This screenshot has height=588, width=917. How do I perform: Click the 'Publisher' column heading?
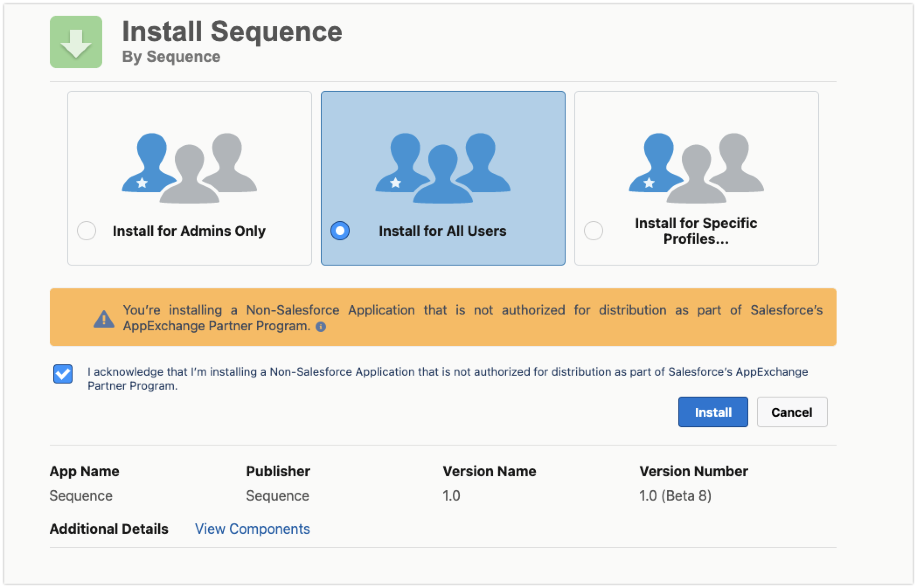tap(278, 471)
